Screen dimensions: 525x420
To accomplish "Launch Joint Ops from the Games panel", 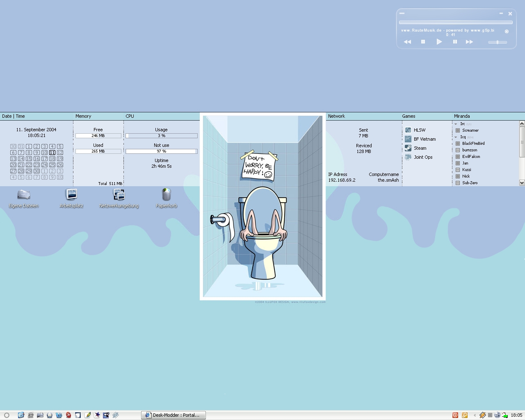I will tap(419, 157).
